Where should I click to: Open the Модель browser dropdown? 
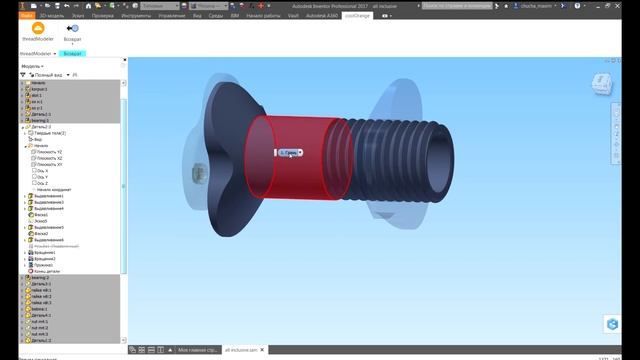pyautogui.click(x=32, y=66)
